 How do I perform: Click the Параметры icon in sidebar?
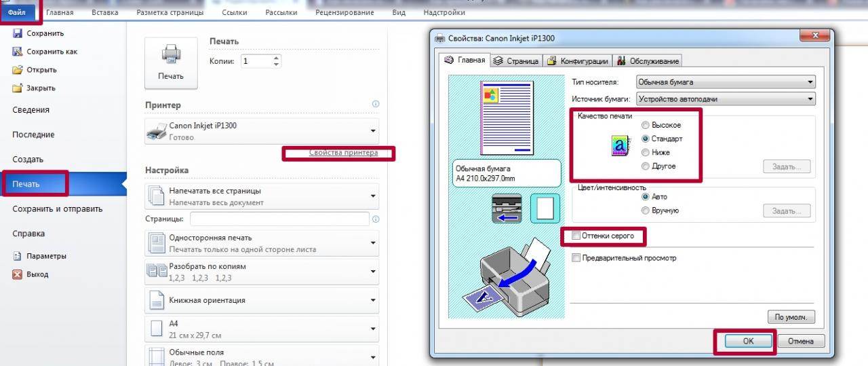[18, 256]
